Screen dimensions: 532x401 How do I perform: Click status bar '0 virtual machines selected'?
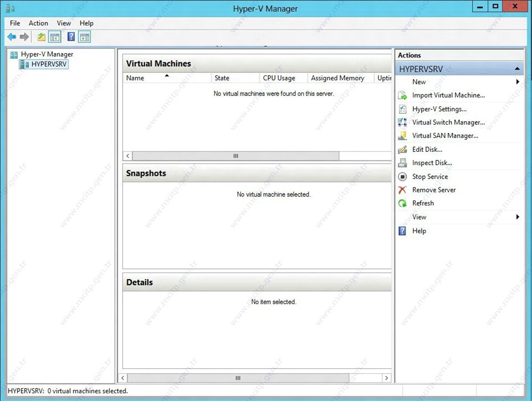[87, 391]
